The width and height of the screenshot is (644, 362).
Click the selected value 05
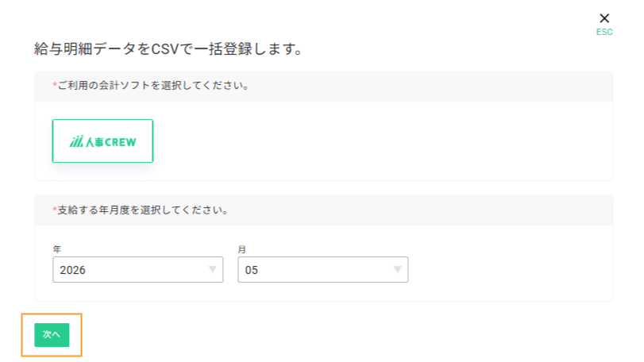point(252,270)
